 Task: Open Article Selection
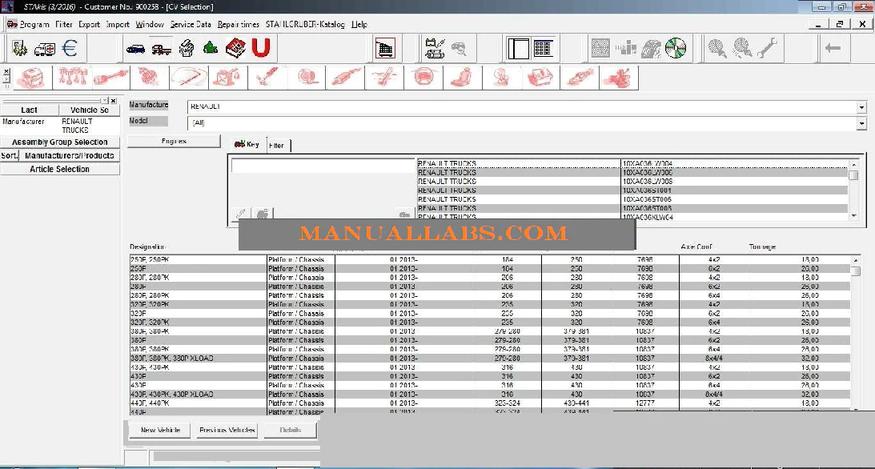[x=60, y=169]
